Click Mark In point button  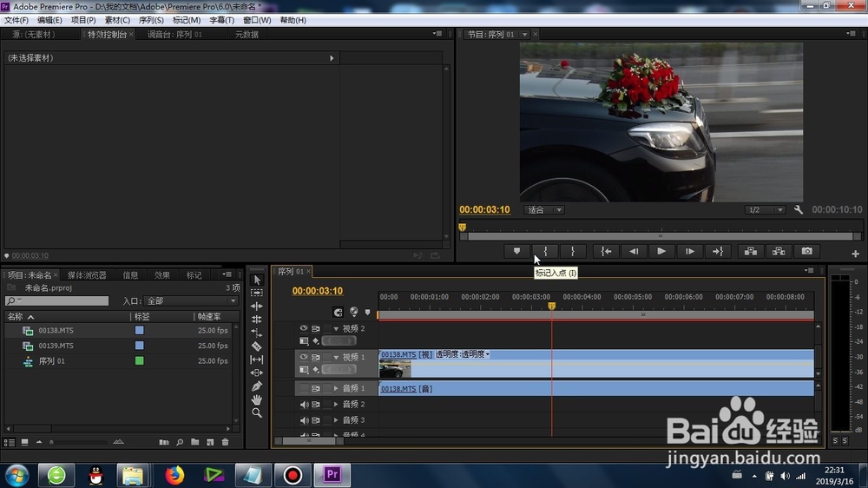click(x=545, y=251)
